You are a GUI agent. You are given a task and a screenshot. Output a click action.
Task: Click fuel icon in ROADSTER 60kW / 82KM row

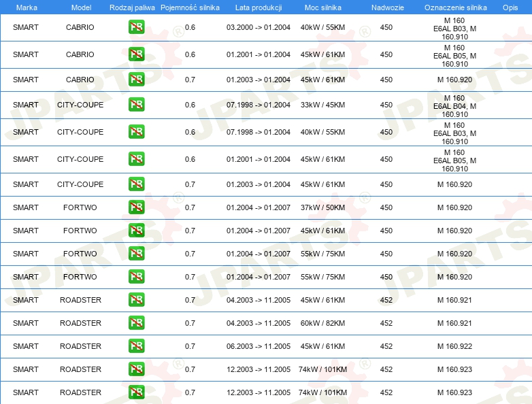[x=136, y=323]
